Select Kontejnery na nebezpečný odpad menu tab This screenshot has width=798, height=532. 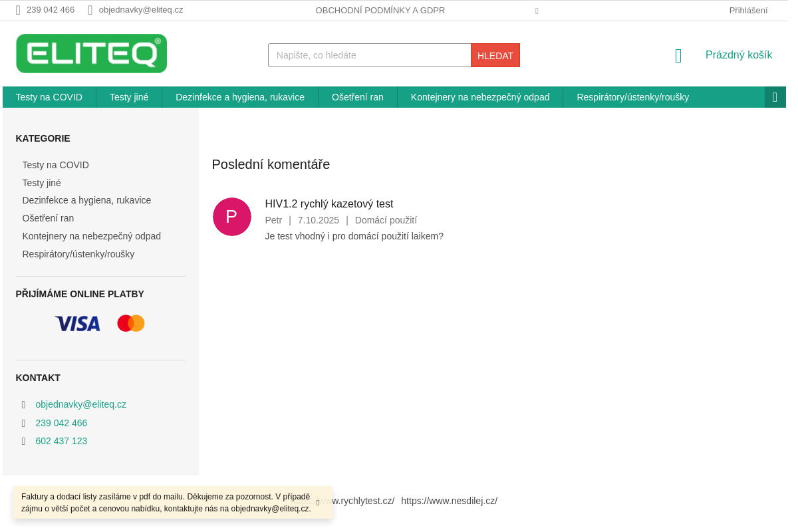pyautogui.click(x=480, y=97)
